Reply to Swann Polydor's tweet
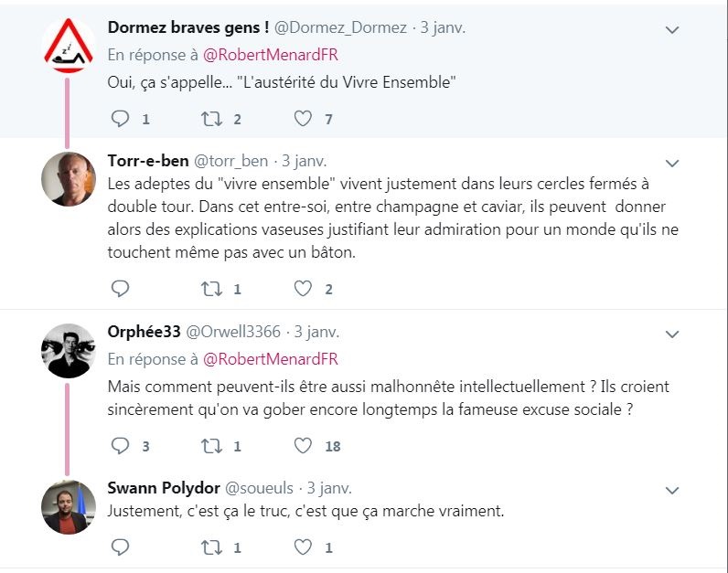This screenshot has height=573, width=728. (x=121, y=547)
